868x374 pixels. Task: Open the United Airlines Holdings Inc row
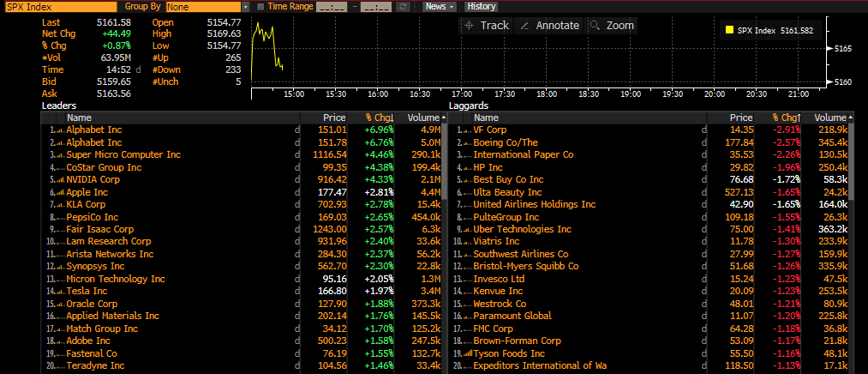(534, 205)
